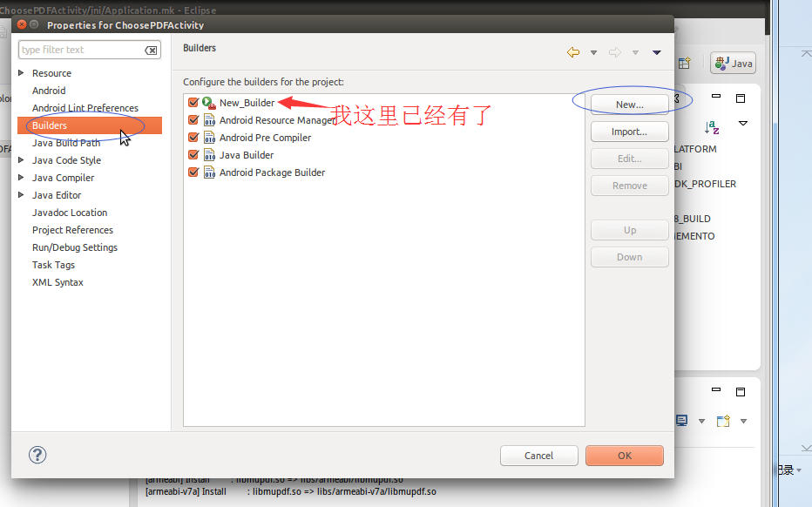
Task: Click the Edit... button
Action: pos(630,159)
